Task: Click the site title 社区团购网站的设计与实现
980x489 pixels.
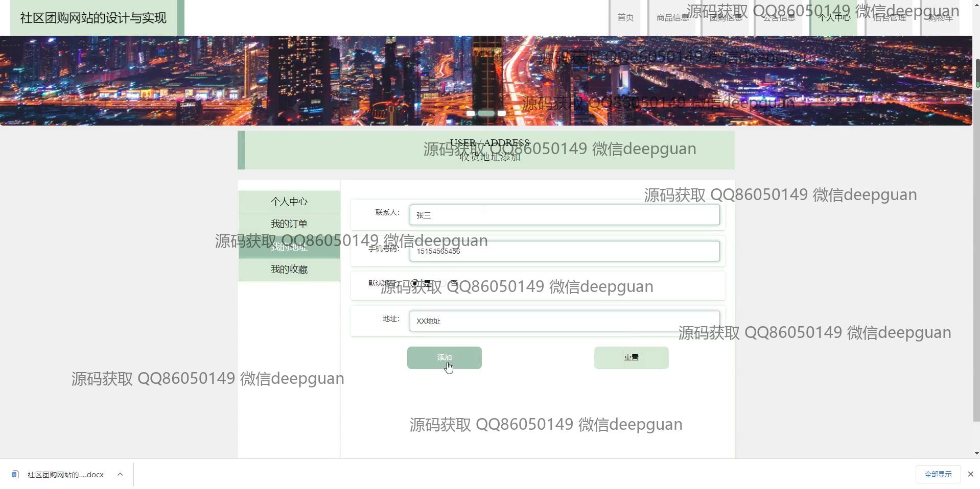Action: (94, 18)
